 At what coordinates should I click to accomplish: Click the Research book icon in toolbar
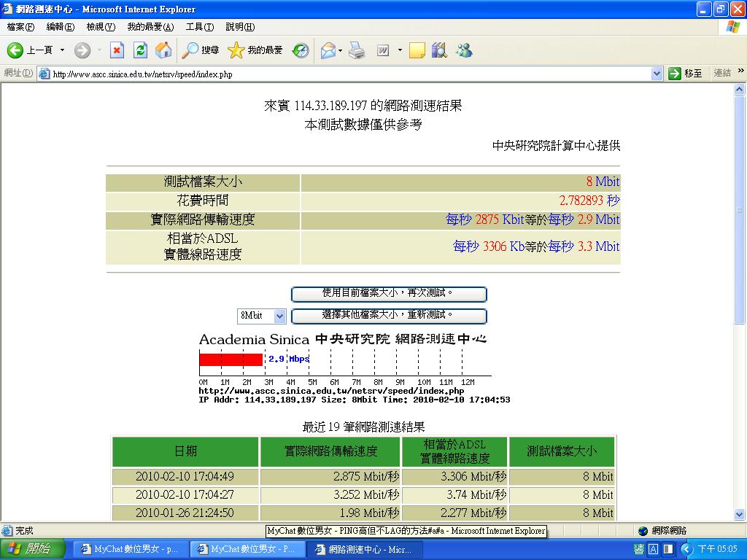click(439, 50)
